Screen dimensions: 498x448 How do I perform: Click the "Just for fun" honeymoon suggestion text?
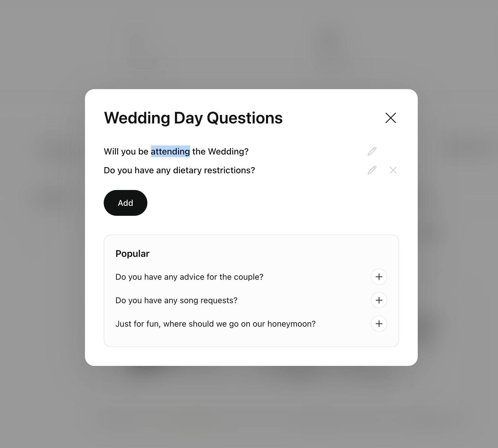coord(215,324)
